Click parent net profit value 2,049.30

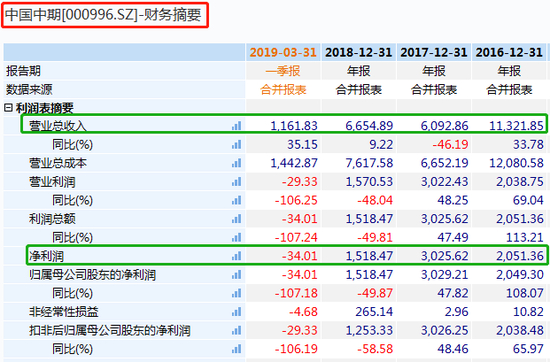coord(520,275)
